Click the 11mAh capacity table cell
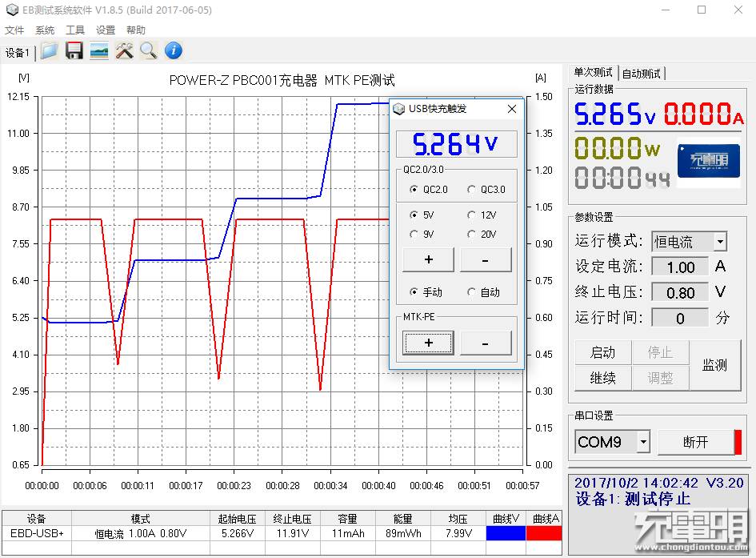Screen dimensions: 756x558 348,533
